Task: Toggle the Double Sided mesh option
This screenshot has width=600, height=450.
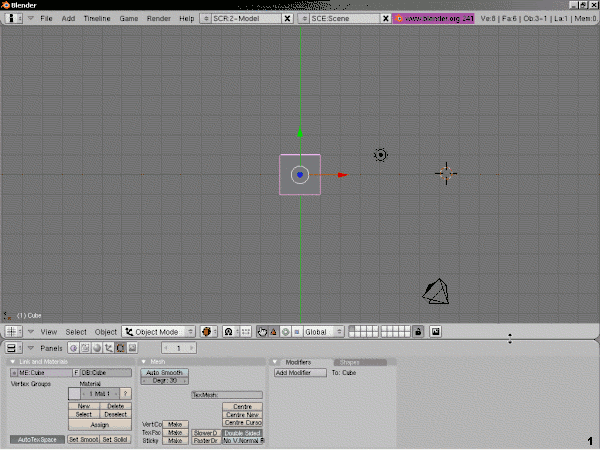Action: click(243, 432)
